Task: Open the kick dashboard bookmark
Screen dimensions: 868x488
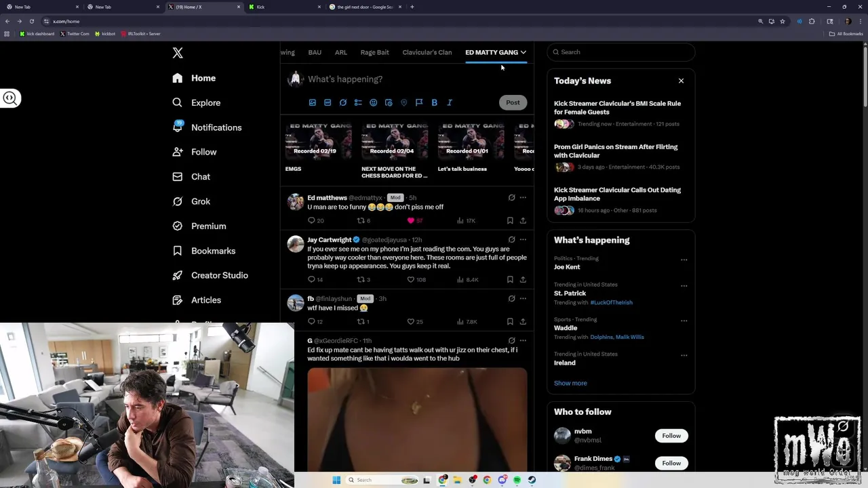Action: pos(37,34)
